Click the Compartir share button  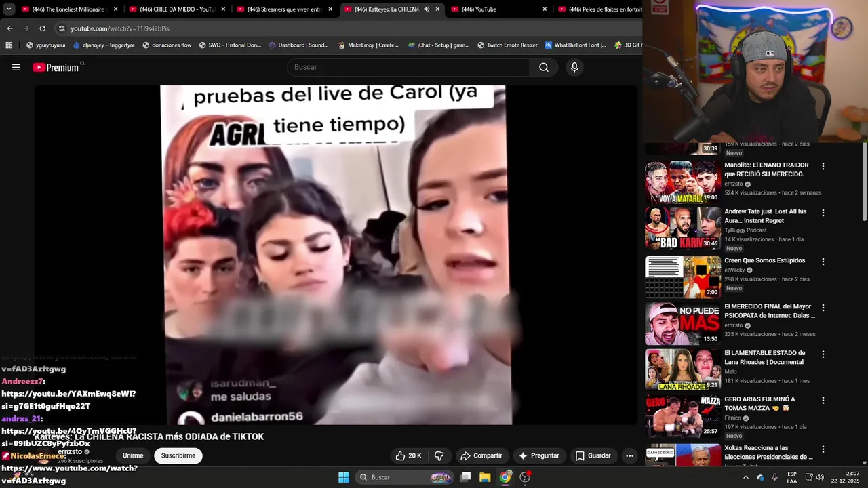point(481,455)
